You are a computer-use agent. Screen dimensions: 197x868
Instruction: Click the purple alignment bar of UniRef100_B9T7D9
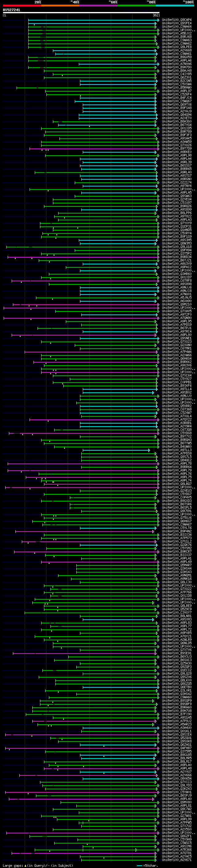(x=94, y=149)
